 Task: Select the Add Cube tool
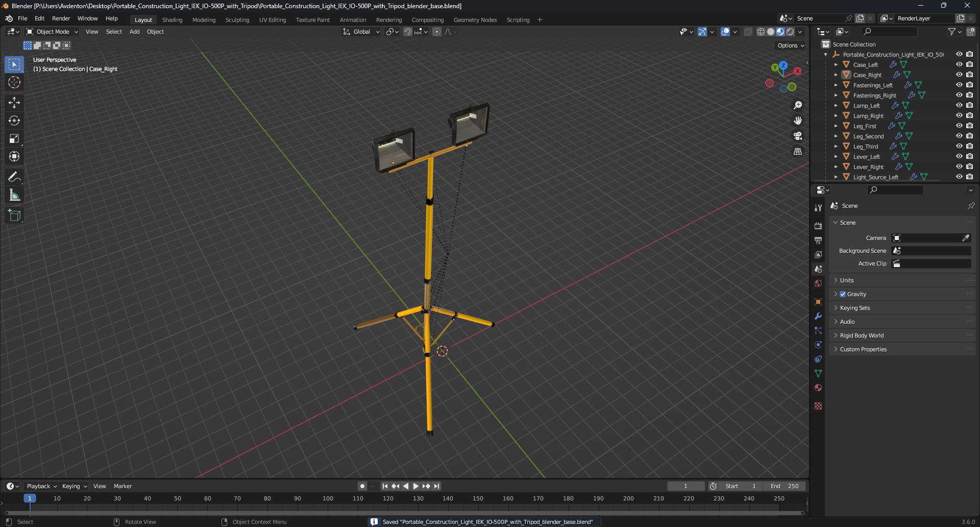[x=14, y=215]
